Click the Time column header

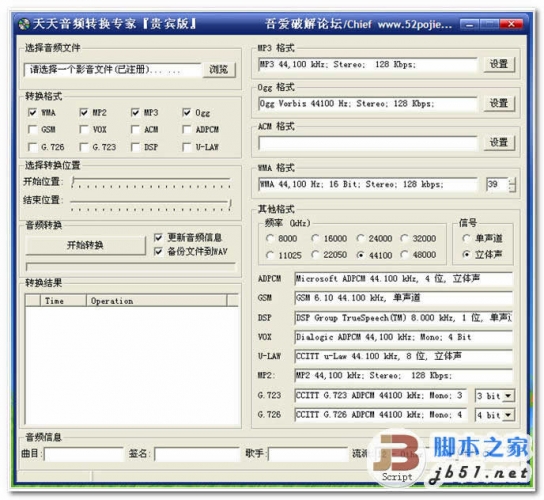point(63,301)
